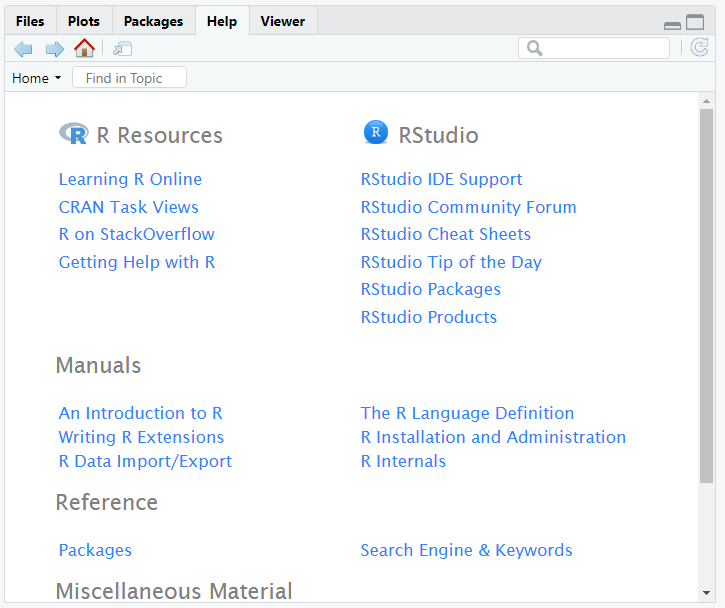
Task: Switch to the Plots tab
Action: [x=84, y=21]
